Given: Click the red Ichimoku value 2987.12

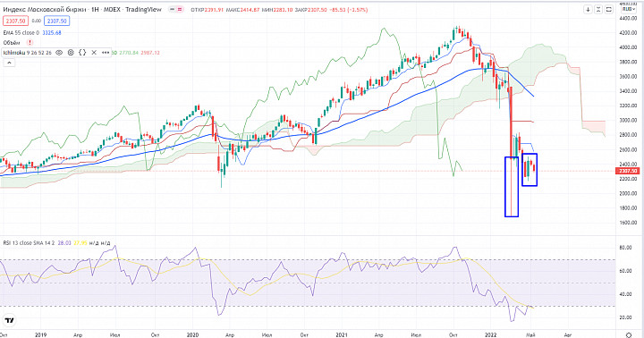Looking at the screenshot, I should click(150, 53).
